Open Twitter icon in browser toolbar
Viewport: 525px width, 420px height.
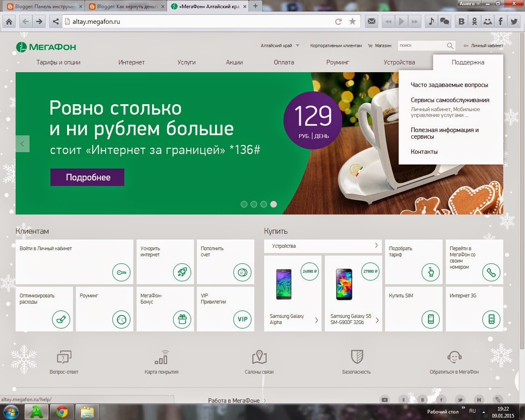[514, 22]
